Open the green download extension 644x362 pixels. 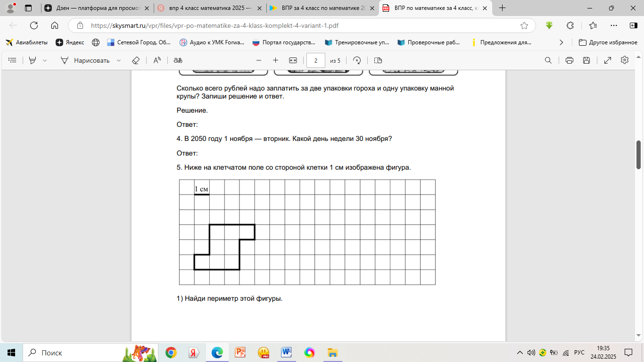tap(549, 25)
